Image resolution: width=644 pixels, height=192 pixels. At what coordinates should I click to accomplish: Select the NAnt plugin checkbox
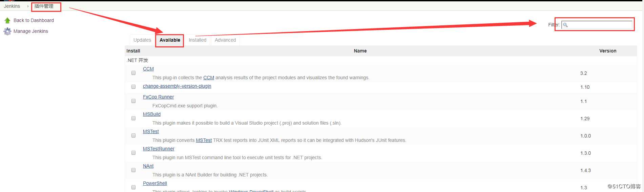pyautogui.click(x=133, y=170)
